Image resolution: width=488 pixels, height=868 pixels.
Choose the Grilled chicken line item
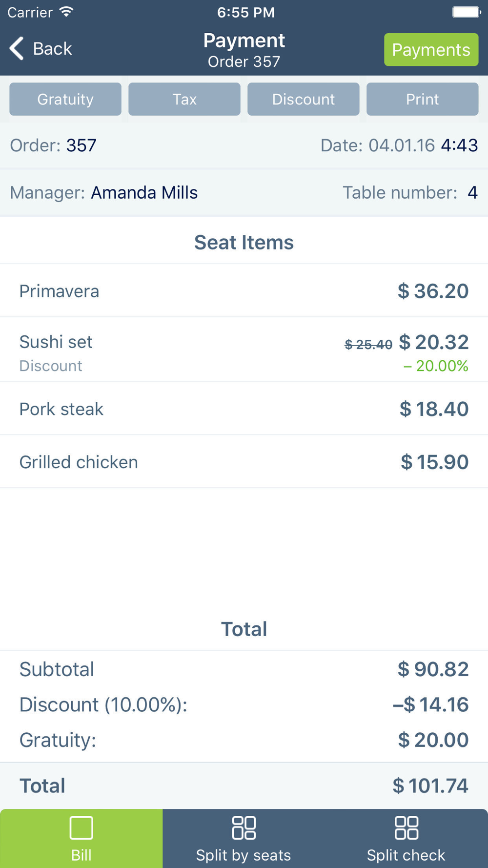click(244, 462)
